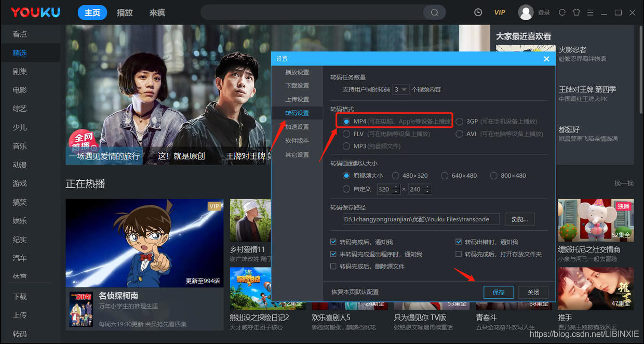Open the hamburger main menu icon
644x344 pixels.
[590, 12]
